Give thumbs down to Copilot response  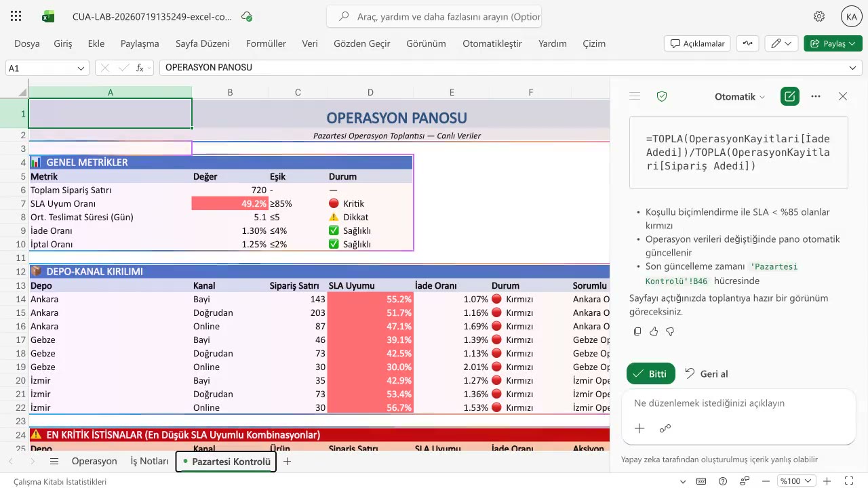point(670,331)
